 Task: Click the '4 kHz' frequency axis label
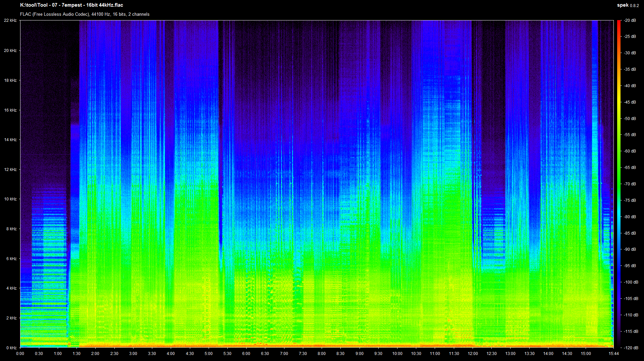pyautogui.click(x=11, y=288)
